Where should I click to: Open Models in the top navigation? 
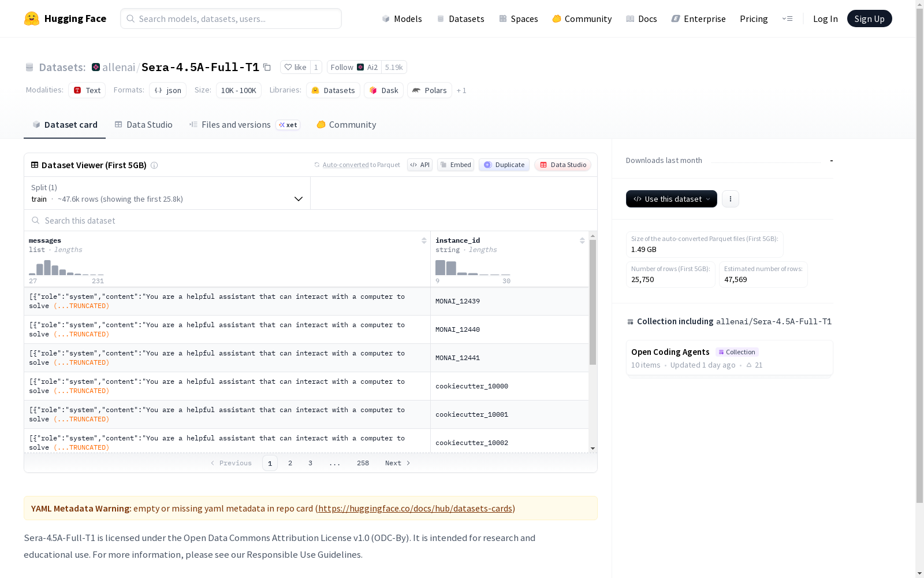coord(402,18)
